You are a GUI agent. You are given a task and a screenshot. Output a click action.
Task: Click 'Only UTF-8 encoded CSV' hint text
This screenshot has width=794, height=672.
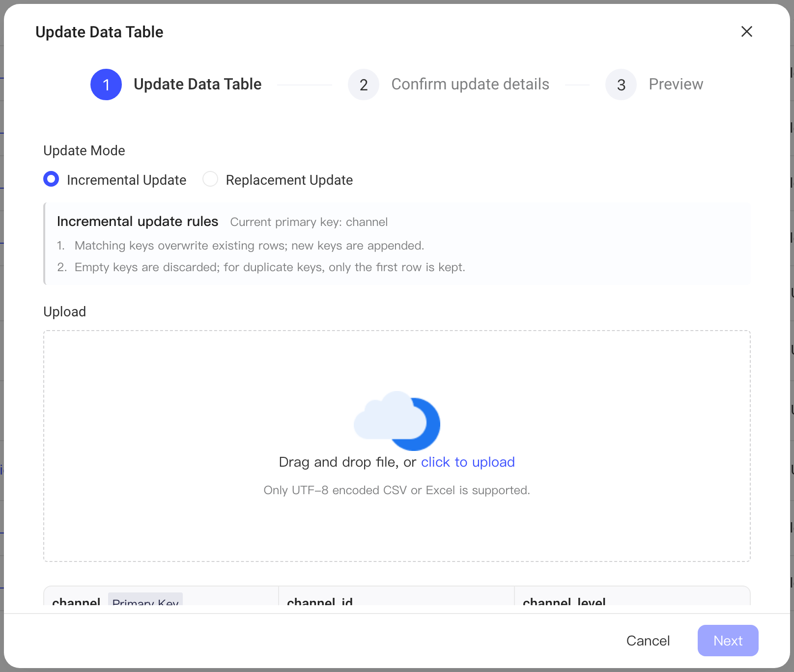397,490
